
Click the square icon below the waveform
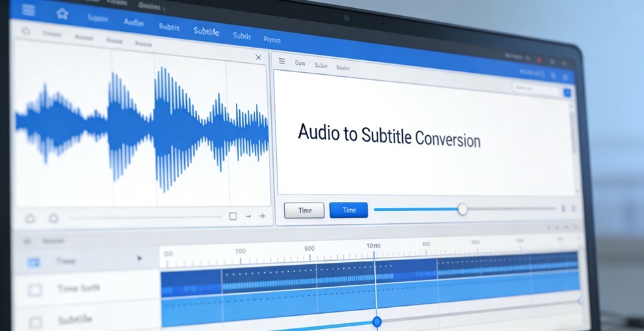[x=233, y=216]
